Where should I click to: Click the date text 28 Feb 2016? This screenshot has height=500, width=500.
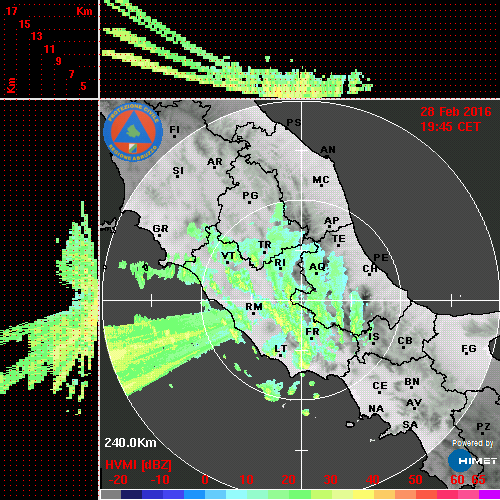coord(456,112)
